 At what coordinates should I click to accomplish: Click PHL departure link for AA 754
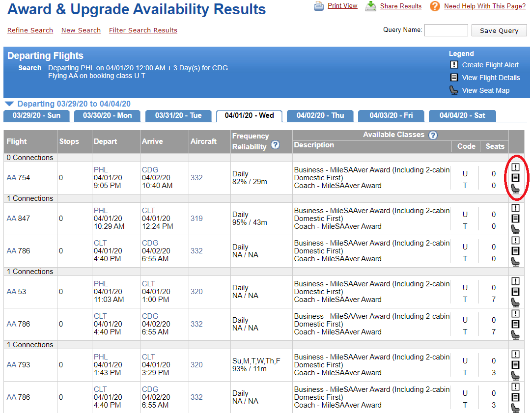pyautogui.click(x=101, y=170)
